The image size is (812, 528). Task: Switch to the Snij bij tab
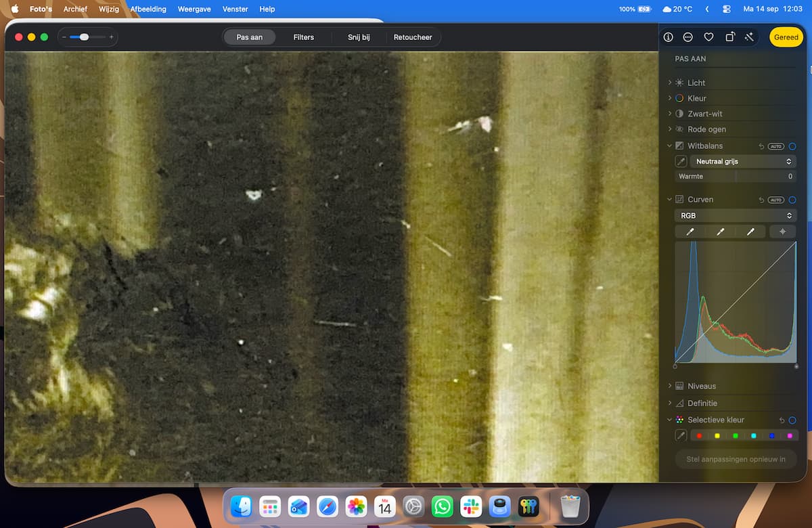coord(359,37)
